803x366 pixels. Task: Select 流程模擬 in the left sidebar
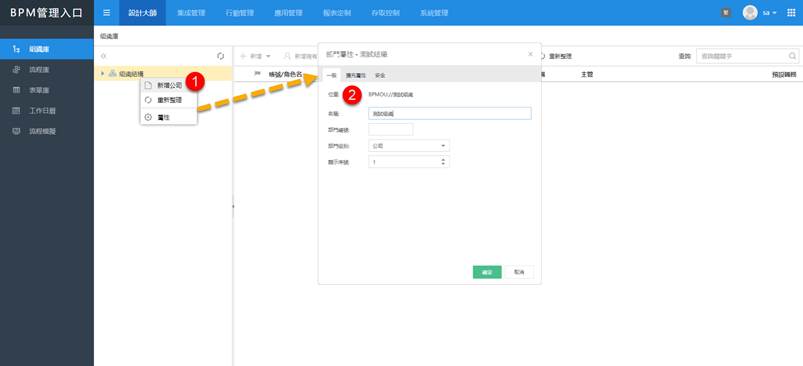coord(47,131)
